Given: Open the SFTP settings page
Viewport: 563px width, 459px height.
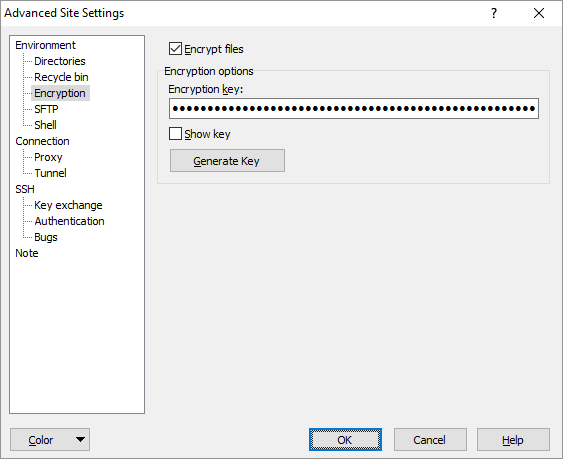Looking at the screenshot, I should click(x=46, y=109).
